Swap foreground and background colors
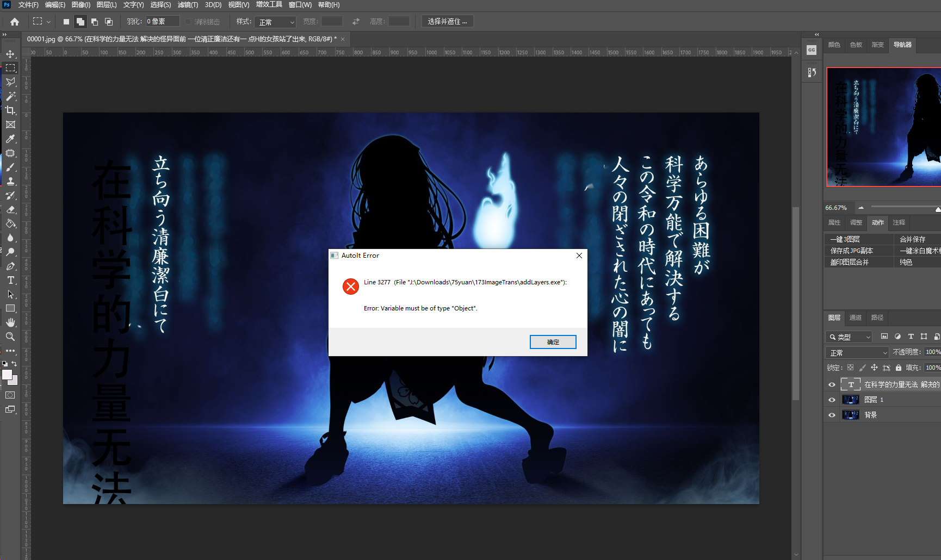 point(15,364)
